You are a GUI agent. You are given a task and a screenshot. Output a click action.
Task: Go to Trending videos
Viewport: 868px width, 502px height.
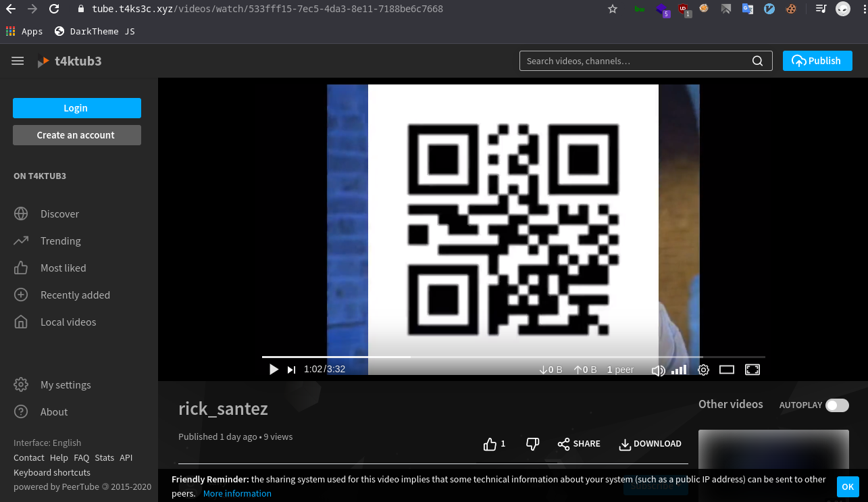pyautogui.click(x=60, y=241)
